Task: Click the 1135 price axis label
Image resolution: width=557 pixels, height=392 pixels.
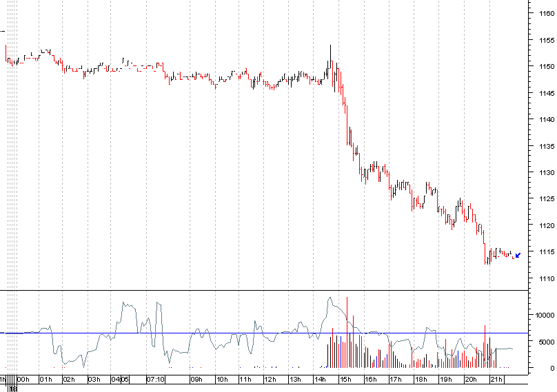Action: pos(547,146)
